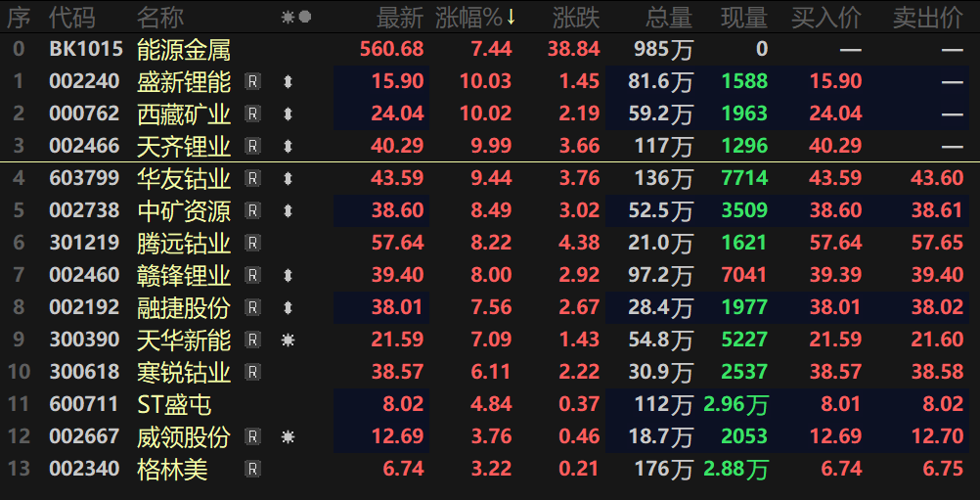The image size is (980, 500).
Task: Click the marker icons column header
Action: (295, 18)
